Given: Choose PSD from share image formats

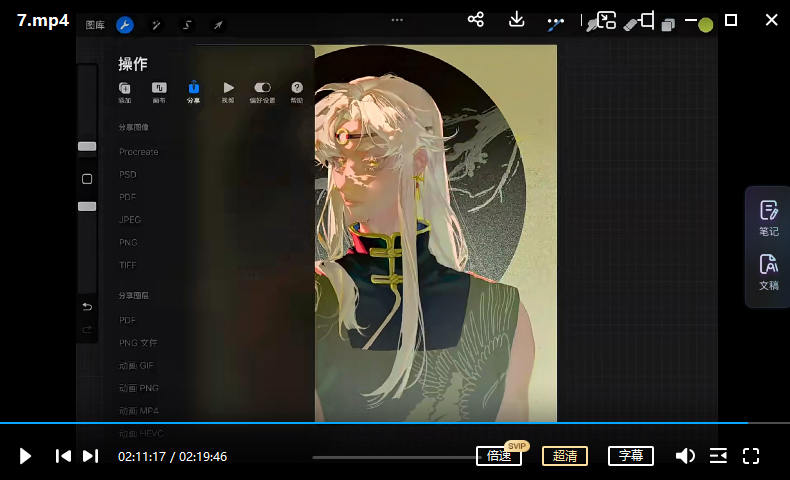Looking at the screenshot, I should (x=128, y=175).
